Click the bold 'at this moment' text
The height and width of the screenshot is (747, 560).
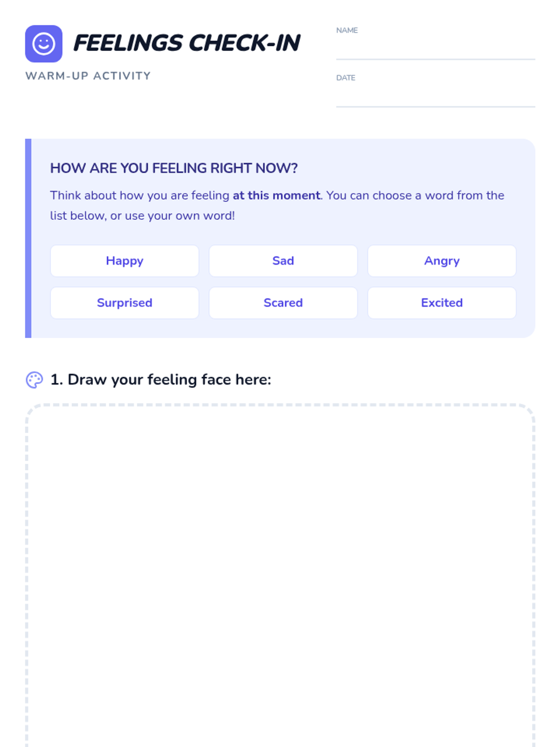pyautogui.click(x=276, y=195)
